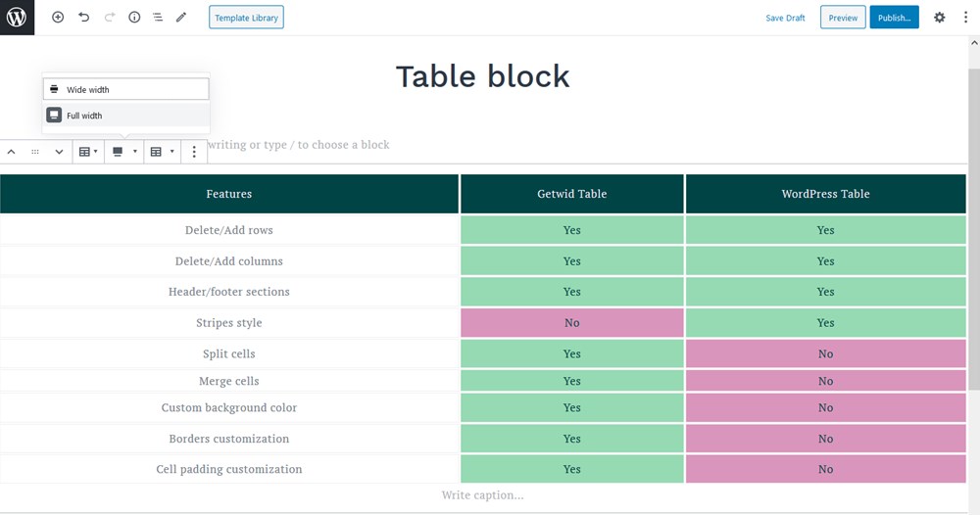This screenshot has width=980, height=515.
Task: Click the Cell padding customization cell
Action: click(x=228, y=469)
